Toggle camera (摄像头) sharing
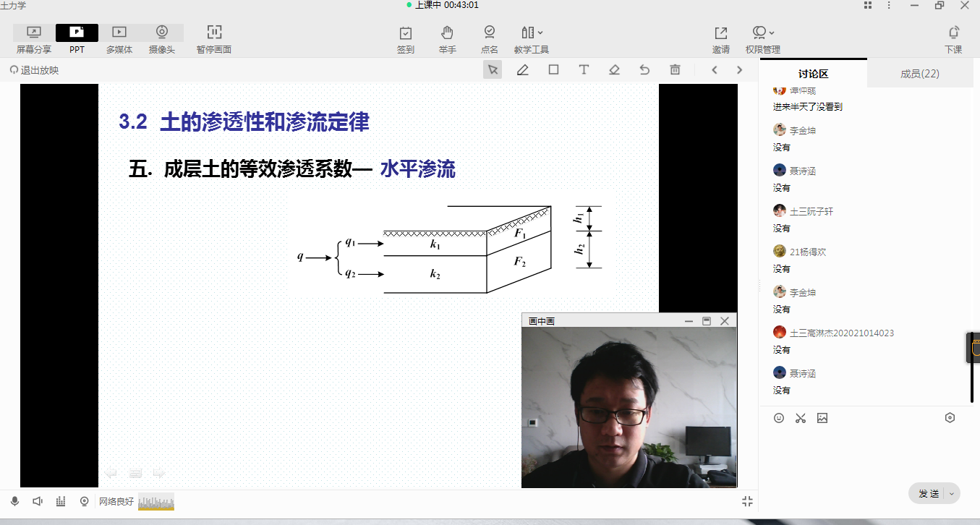Screen dimensions: 980x525 click(x=162, y=39)
